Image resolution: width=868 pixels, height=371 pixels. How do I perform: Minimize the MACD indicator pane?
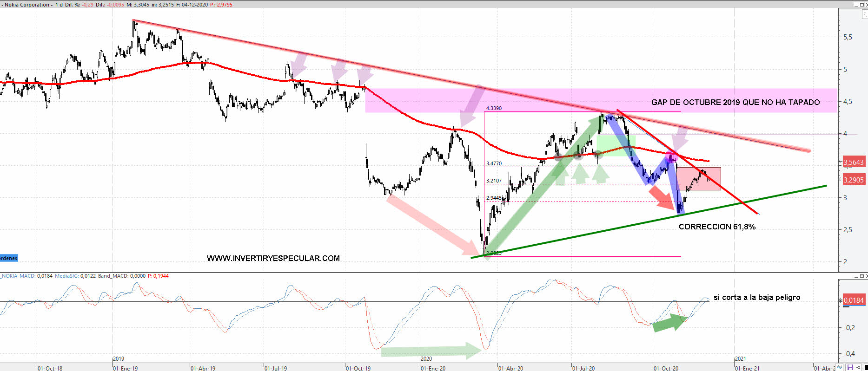point(856,276)
